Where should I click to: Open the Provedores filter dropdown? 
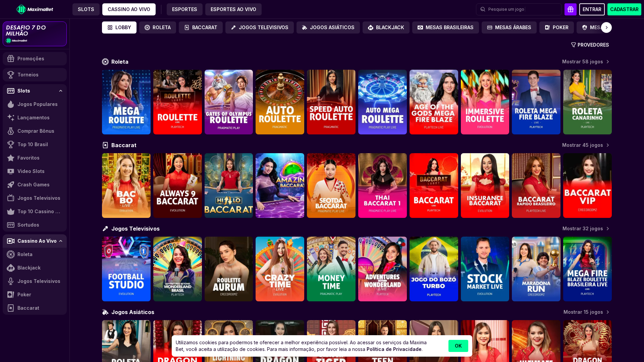[x=590, y=45]
